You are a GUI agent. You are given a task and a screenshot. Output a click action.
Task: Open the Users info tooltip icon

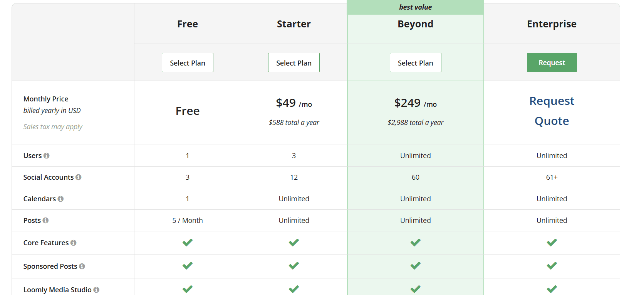click(x=47, y=155)
